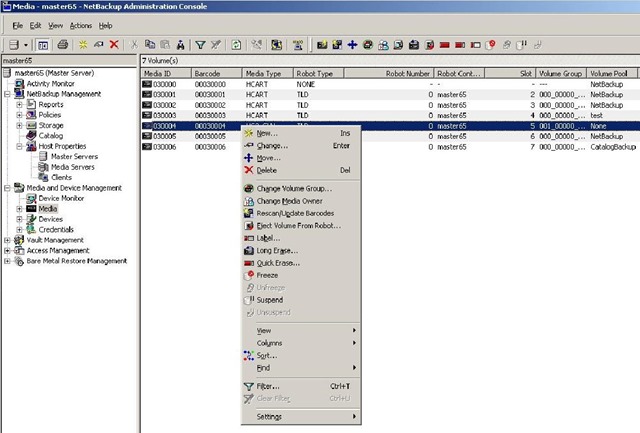Click the CatalogBackup volume pool cell

(613, 147)
